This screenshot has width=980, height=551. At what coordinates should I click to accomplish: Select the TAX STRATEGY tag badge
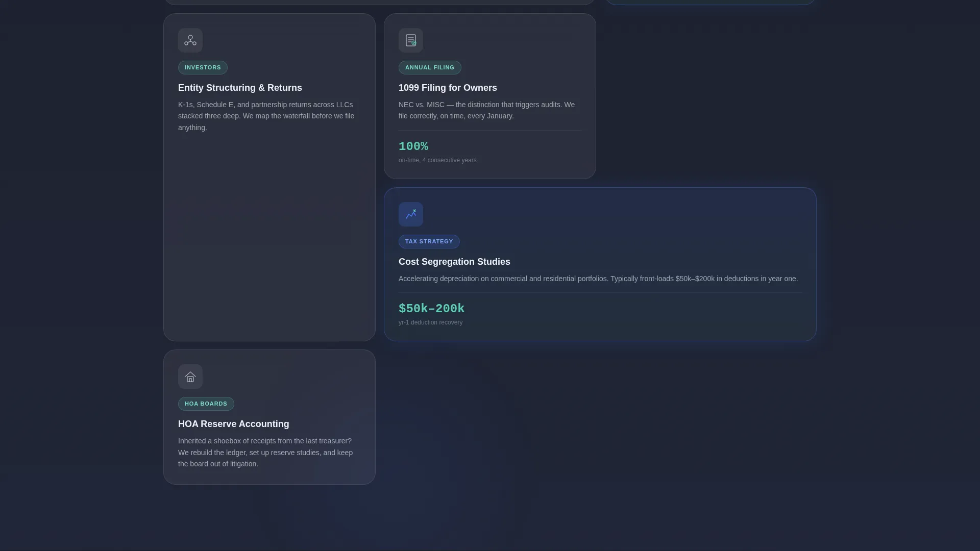[429, 241]
